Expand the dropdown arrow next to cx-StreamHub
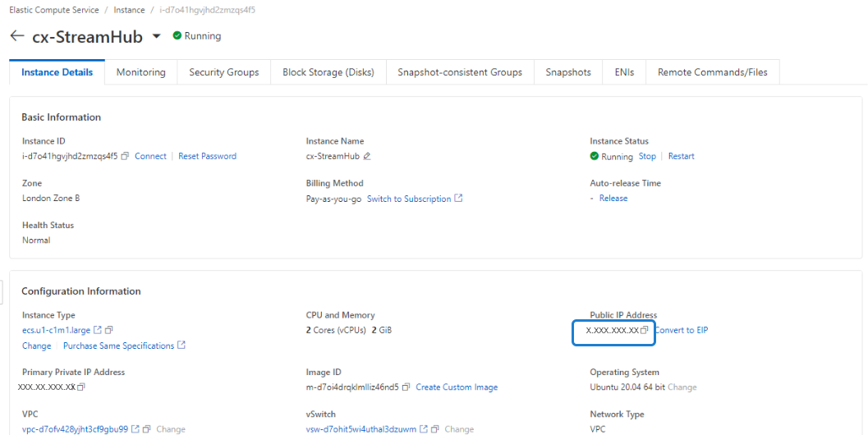The height and width of the screenshot is (435, 868). [157, 37]
